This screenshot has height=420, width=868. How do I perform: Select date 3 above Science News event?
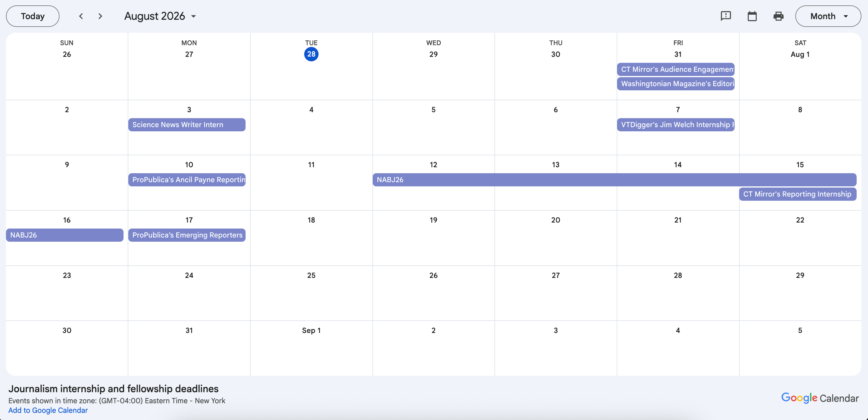[189, 109]
